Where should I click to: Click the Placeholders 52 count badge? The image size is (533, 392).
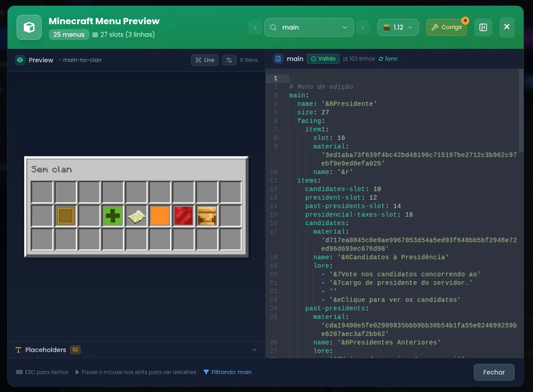(75, 349)
